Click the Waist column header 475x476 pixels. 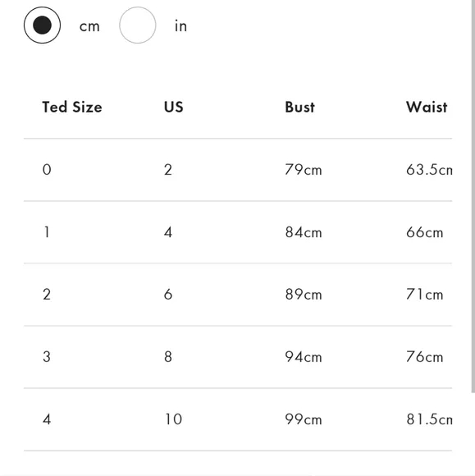pos(427,108)
